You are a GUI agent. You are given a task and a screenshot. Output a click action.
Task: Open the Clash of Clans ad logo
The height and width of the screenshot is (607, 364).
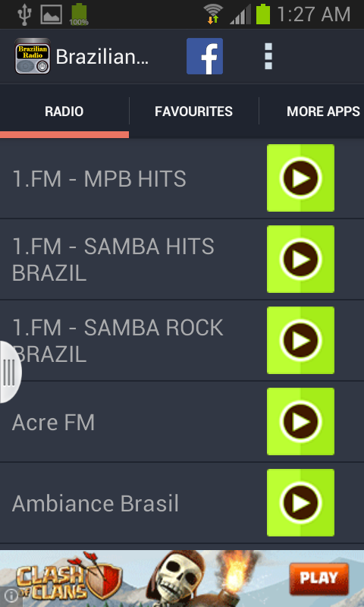click(x=69, y=579)
